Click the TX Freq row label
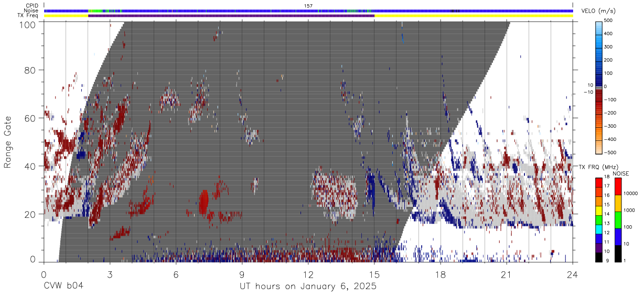This screenshot has width=644, height=297. 28,15
